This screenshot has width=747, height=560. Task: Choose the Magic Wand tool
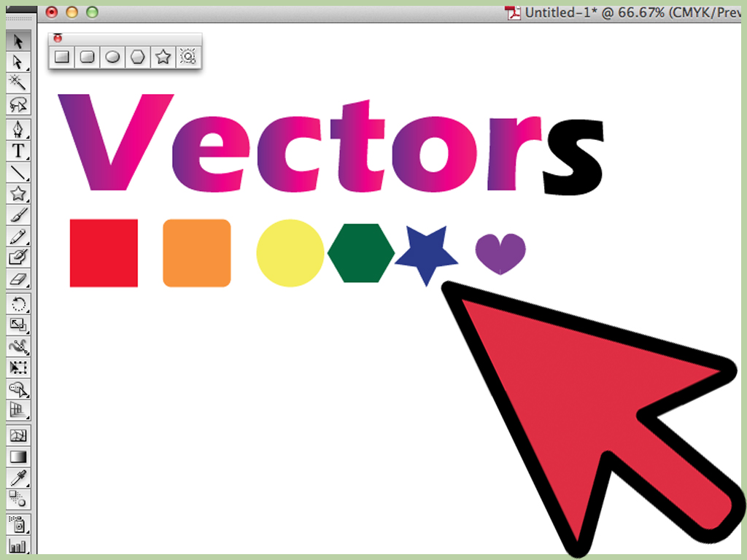(18, 83)
